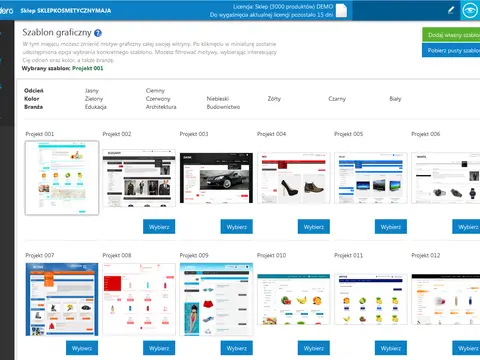Click the pencil edit icon in header
480x360 pixels.
coord(451,10)
